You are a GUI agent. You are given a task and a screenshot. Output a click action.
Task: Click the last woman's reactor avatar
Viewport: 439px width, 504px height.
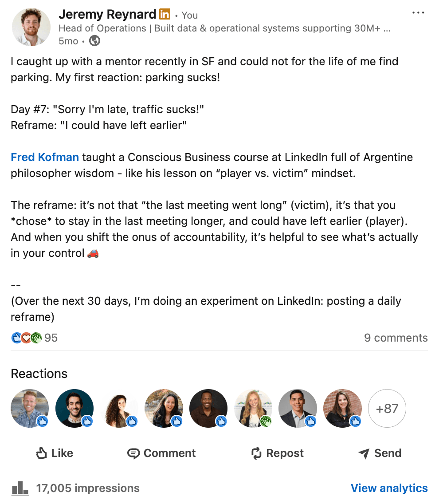point(342,408)
